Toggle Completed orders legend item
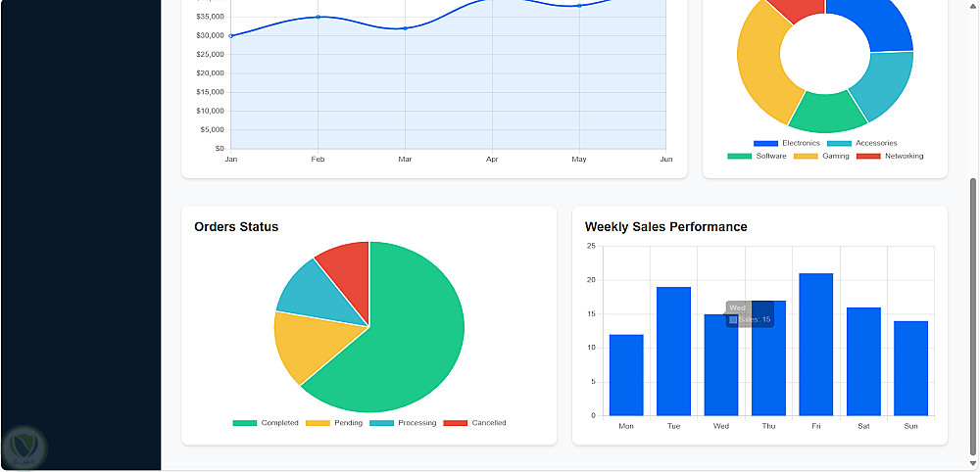This screenshot has width=980, height=472. [x=266, y=423]
